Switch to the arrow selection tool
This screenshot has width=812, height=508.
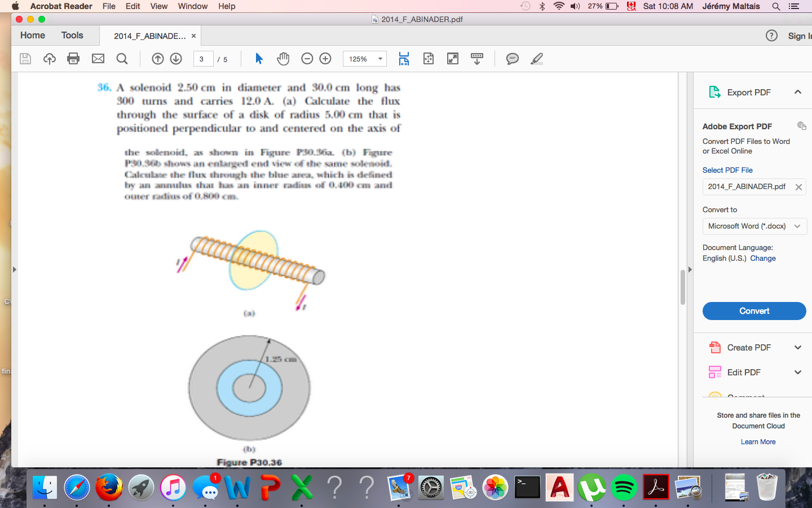click(259, 59)
